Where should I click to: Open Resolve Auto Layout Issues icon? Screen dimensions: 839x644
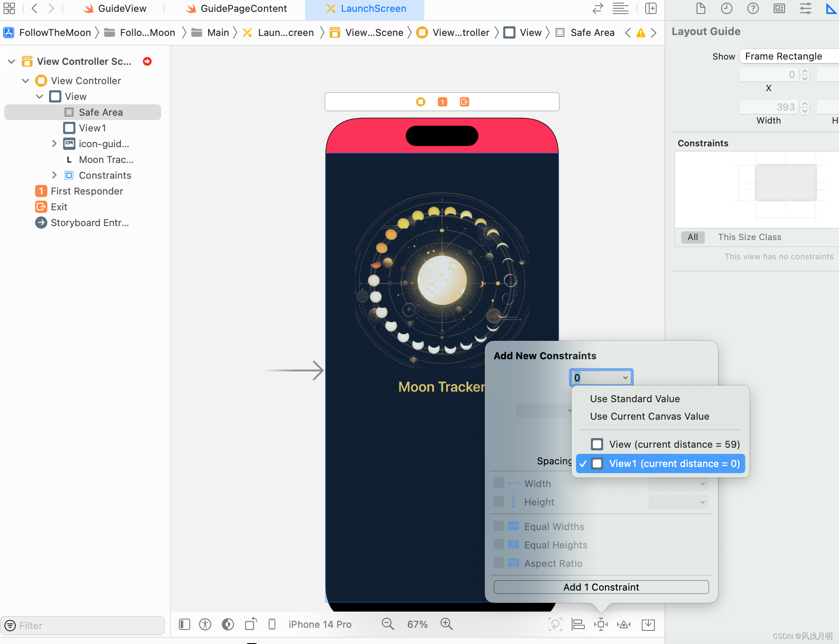click(624, 624)
